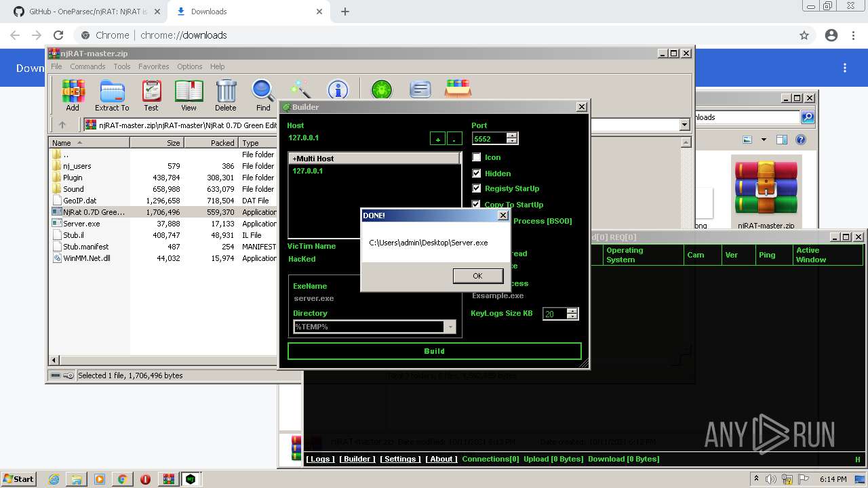Click the Chrome icon in the taskbar

click(122, 479)
